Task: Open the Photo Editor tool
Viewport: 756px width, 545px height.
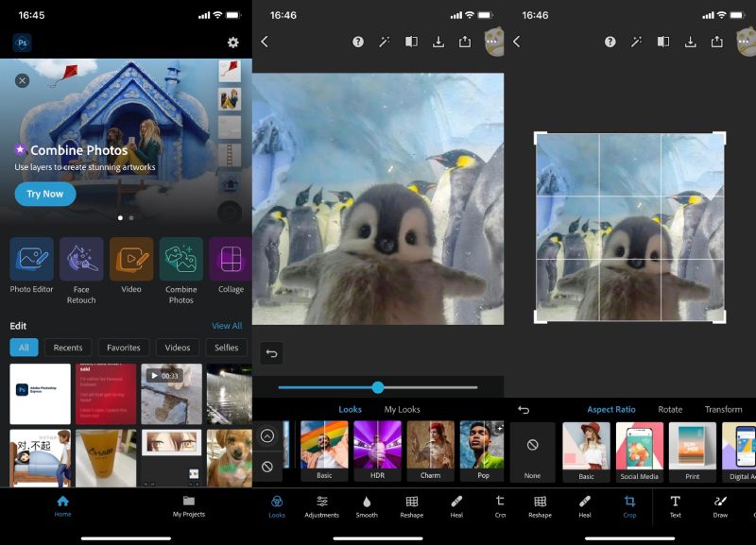Action: point(31,265)
